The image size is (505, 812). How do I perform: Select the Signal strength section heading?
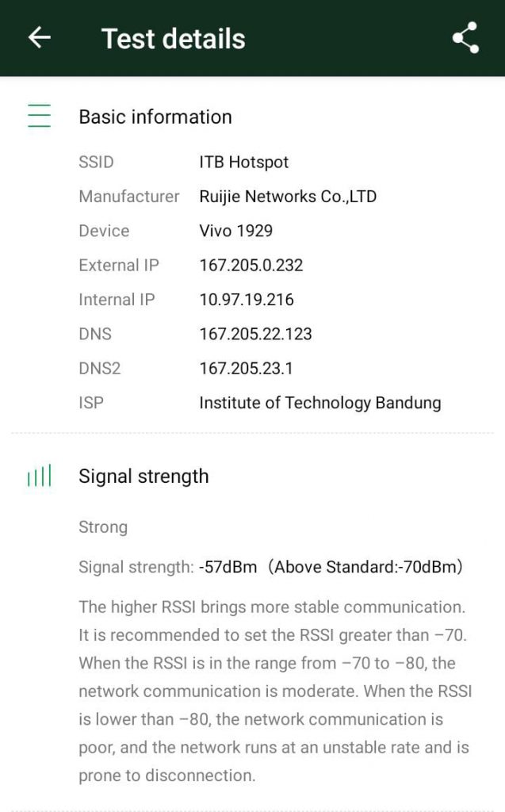[x=143, y=476]
